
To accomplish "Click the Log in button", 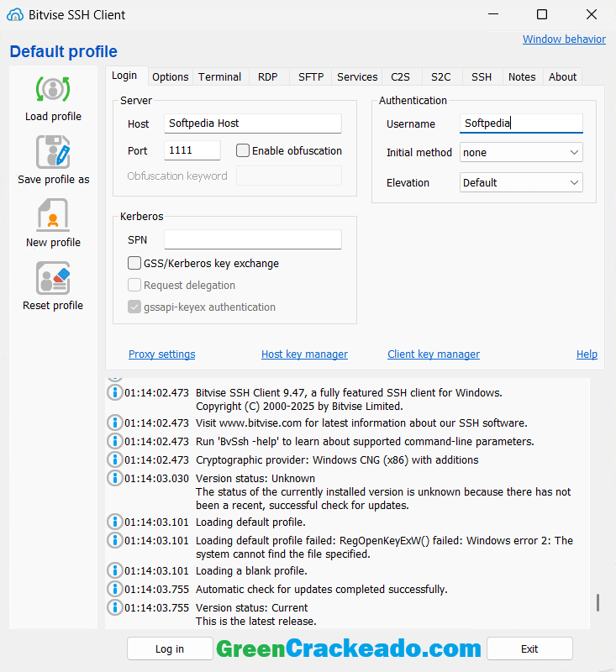I will (170, 648).
